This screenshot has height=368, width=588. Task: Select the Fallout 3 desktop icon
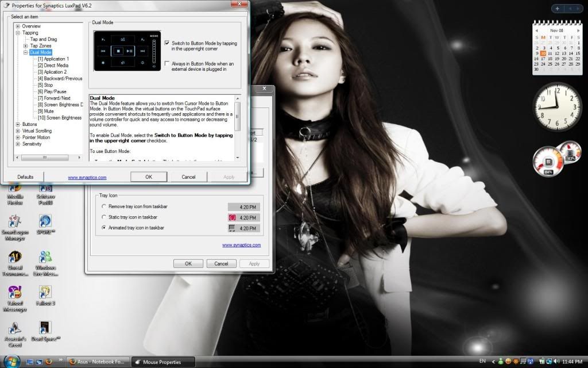(x=45, y=296)
